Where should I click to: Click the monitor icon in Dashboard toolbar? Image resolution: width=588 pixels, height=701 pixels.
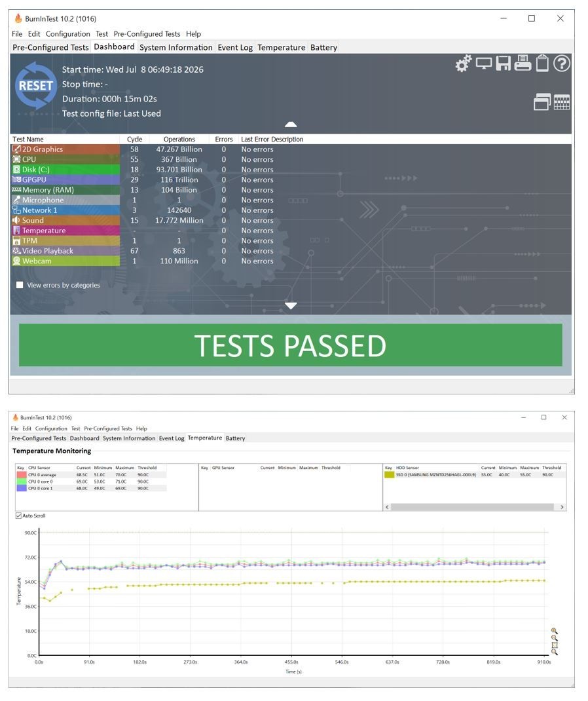[x=483, y=64]
